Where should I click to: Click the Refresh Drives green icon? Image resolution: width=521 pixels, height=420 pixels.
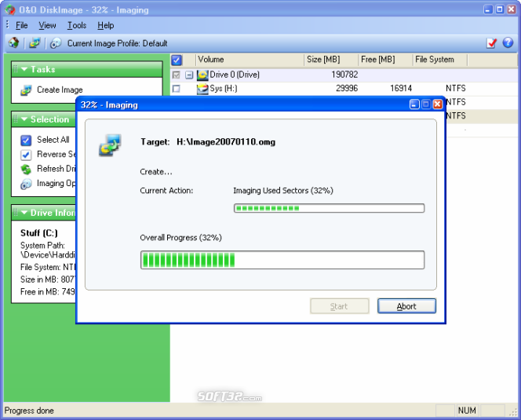point(26,169)
